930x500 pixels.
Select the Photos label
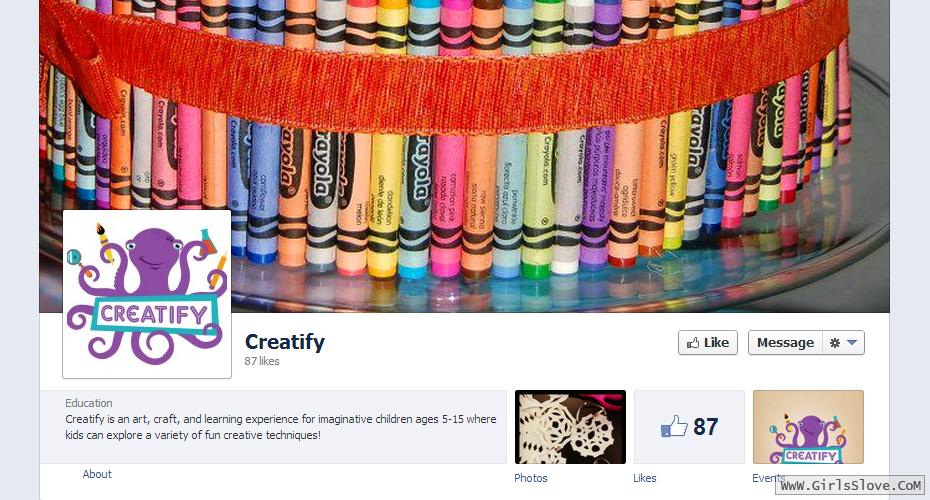pos(531,478)
